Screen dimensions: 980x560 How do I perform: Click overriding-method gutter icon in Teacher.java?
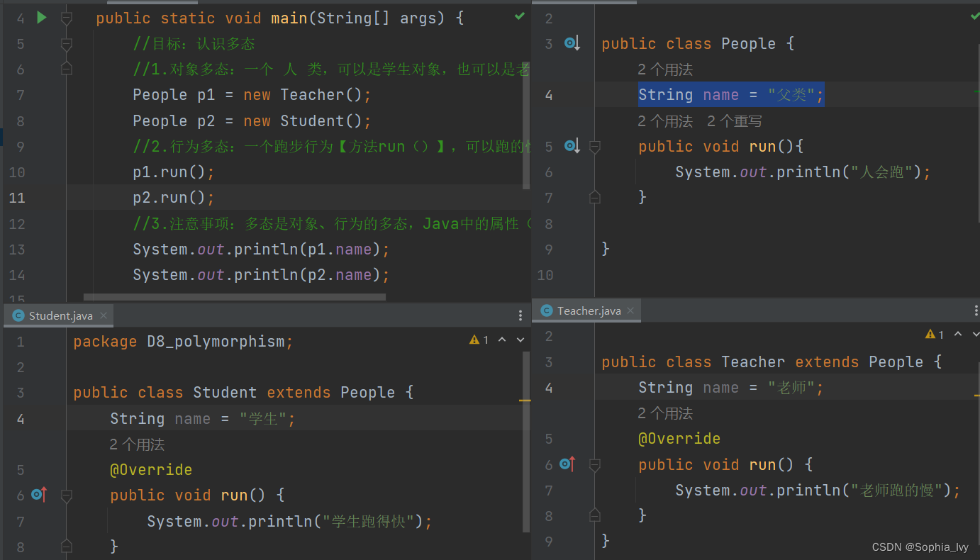[x=567, y=464]
